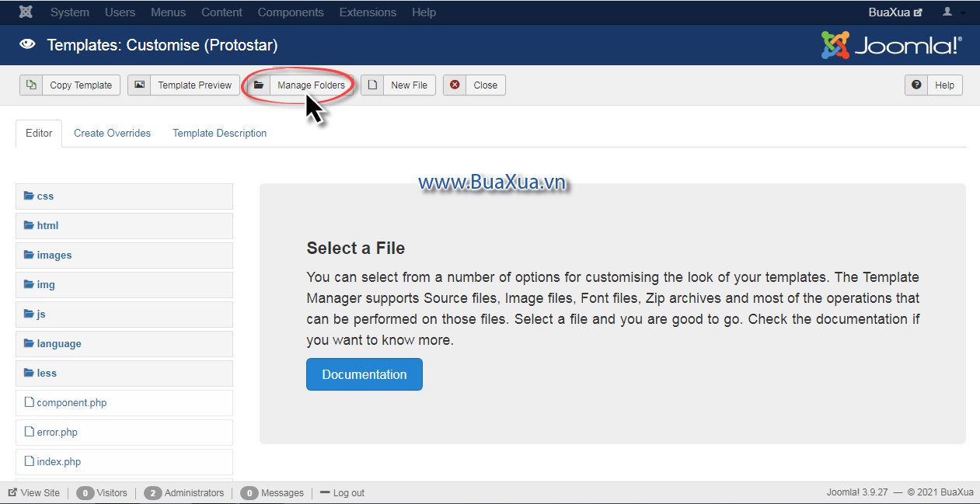Open the user account icon dropdown
This screenshot has width=980, height=504.
(954, 12)
